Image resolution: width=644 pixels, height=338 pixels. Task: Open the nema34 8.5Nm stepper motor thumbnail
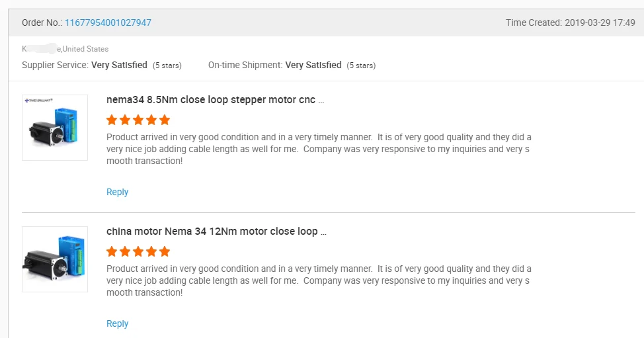(x=55, y=128)
